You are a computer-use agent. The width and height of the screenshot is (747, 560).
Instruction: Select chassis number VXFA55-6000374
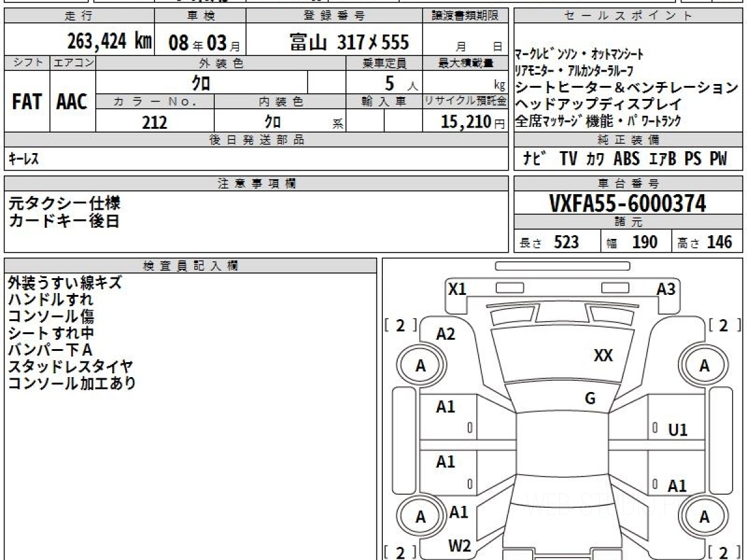coord(627,203)
